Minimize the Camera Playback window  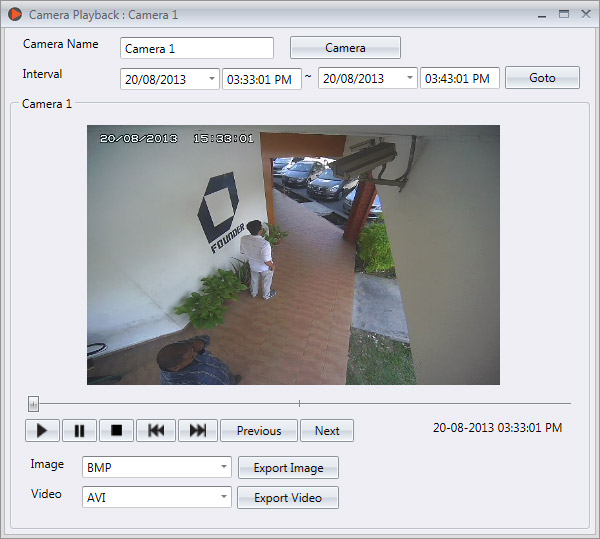point(541,15)
